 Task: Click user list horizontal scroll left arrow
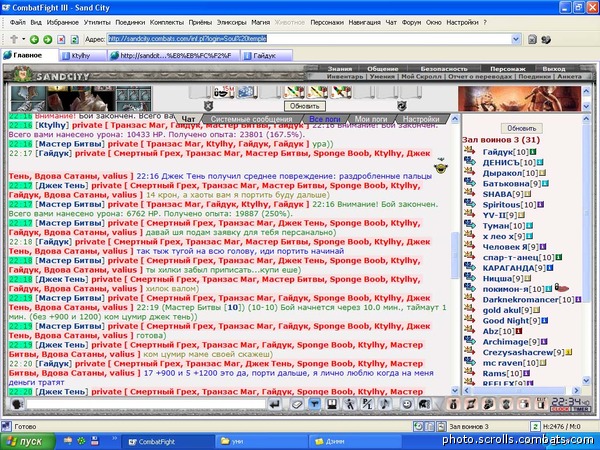click(x=466, y=391)
